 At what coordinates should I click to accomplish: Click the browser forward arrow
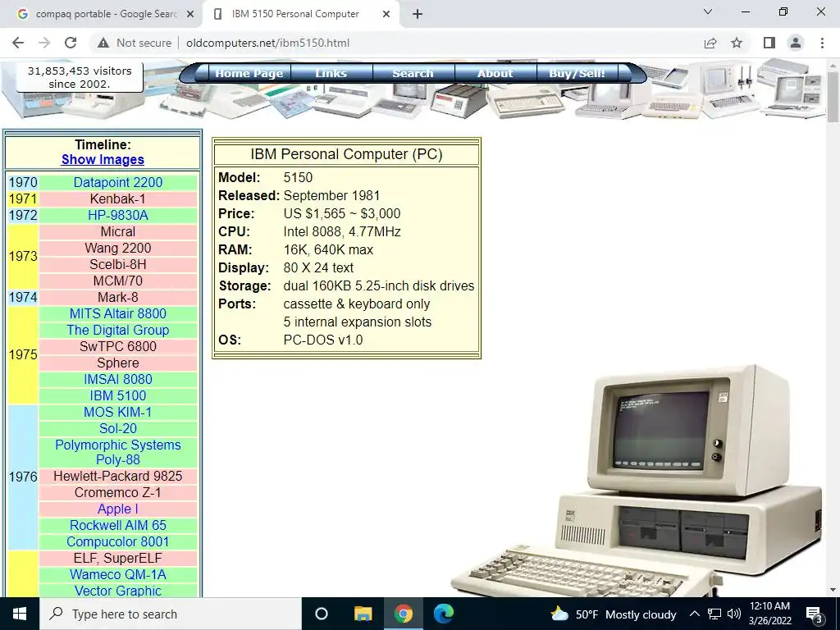(x=44, y=43)
